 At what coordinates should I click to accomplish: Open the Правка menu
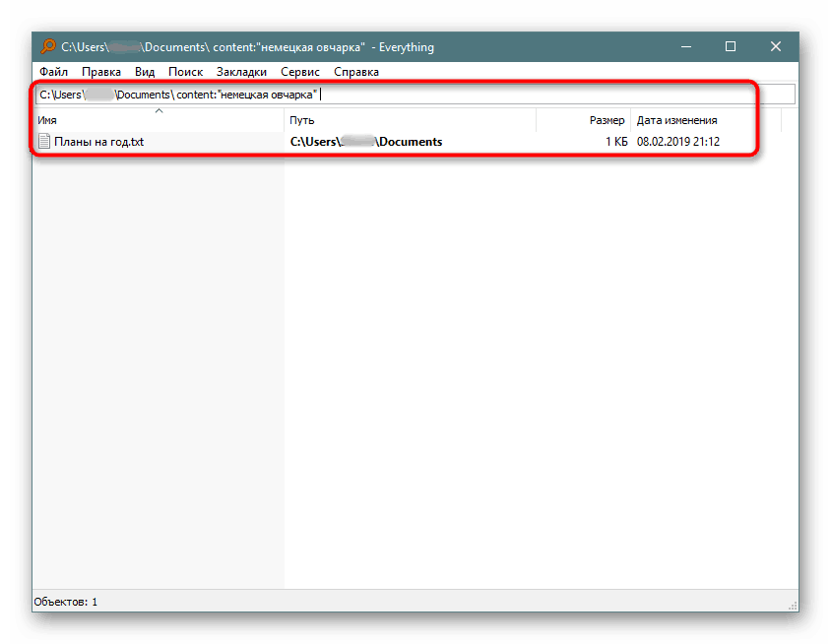101,72
